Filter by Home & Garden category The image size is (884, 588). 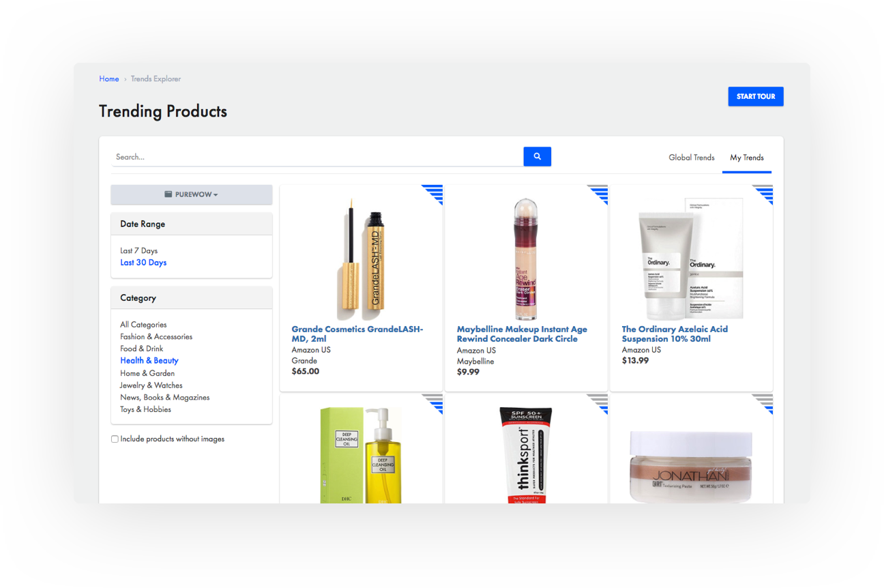click(147, 374)
